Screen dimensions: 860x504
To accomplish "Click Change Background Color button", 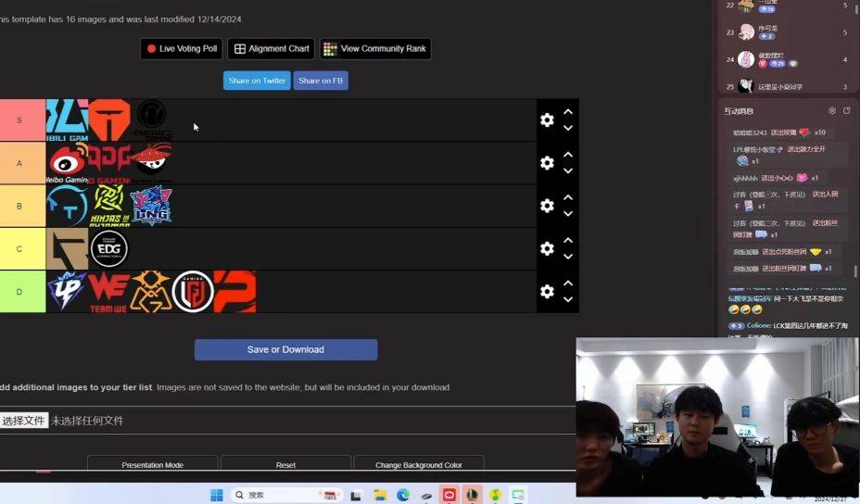I will click(419, 464).
